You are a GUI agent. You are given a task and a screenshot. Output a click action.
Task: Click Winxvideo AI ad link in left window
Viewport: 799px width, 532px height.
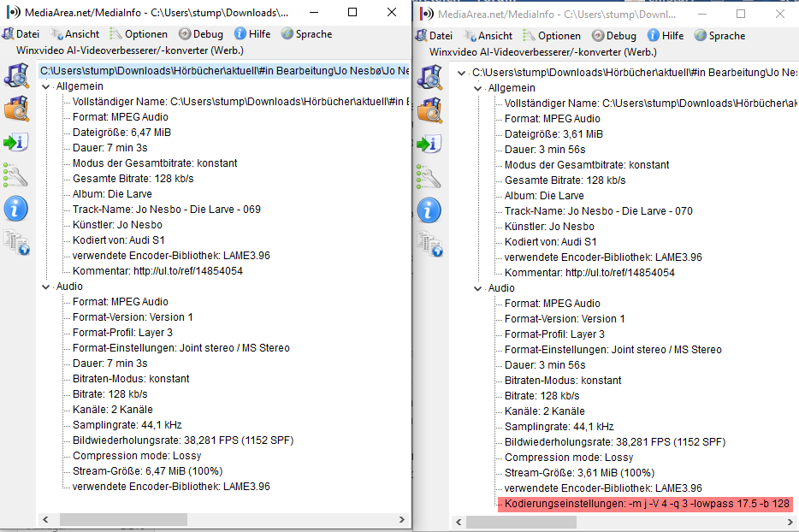130,50
